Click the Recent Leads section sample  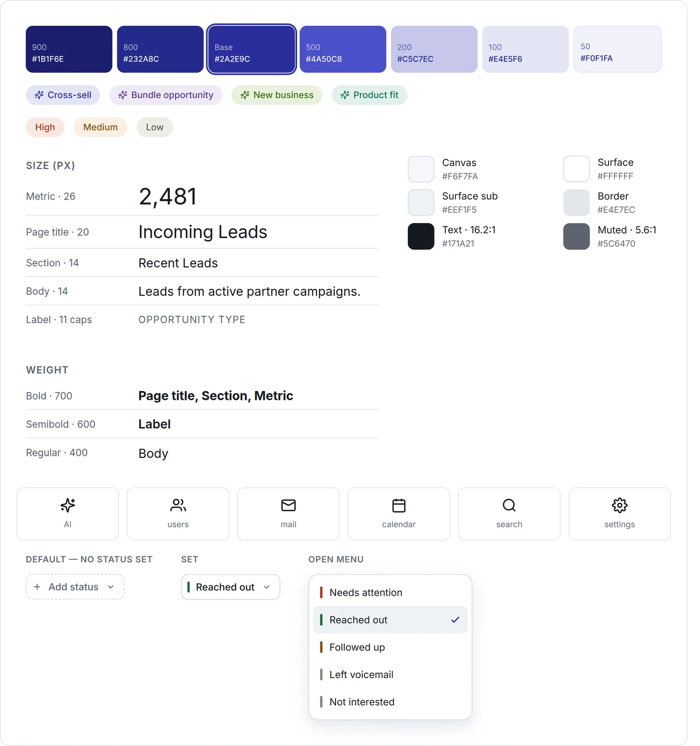click(x=178, y=263)
